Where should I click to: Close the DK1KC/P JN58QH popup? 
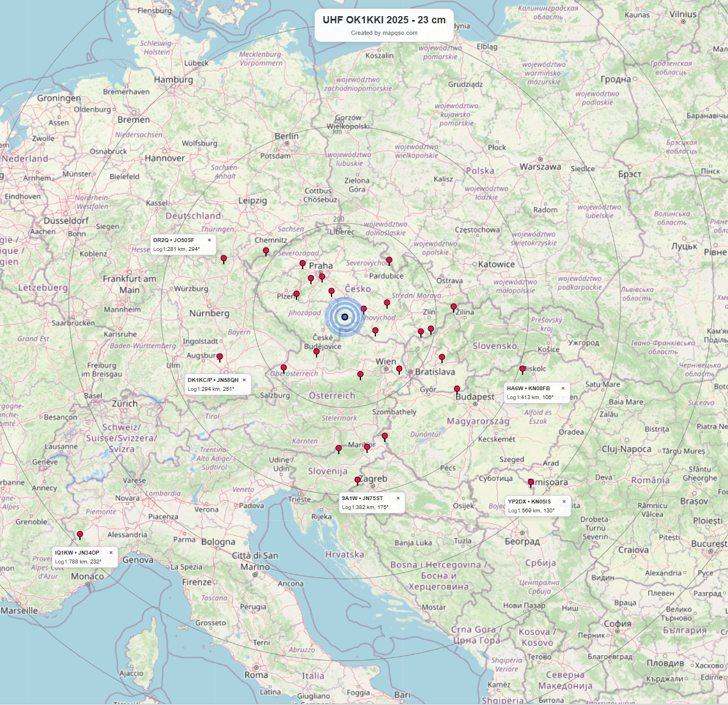[244, 380]
